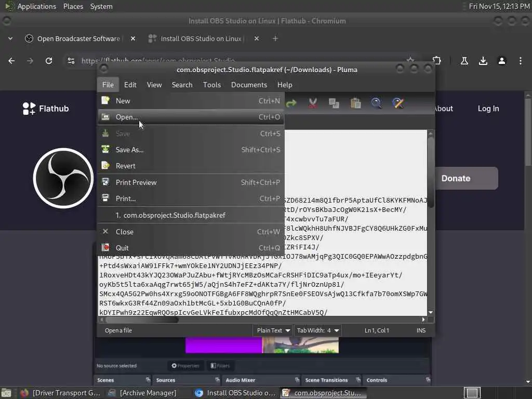Open the Tab Width dropdown in status bar
This screenshot has height=399, width=532.
[317, 330]
